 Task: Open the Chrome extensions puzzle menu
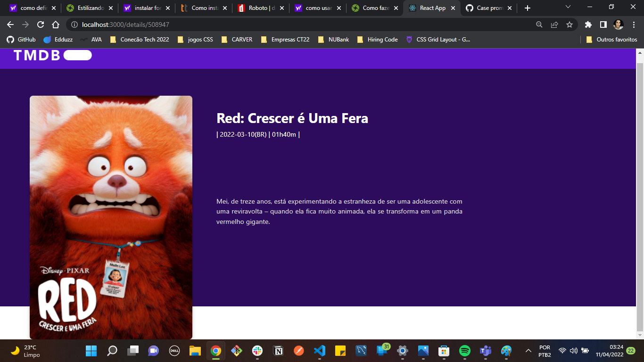588,25
